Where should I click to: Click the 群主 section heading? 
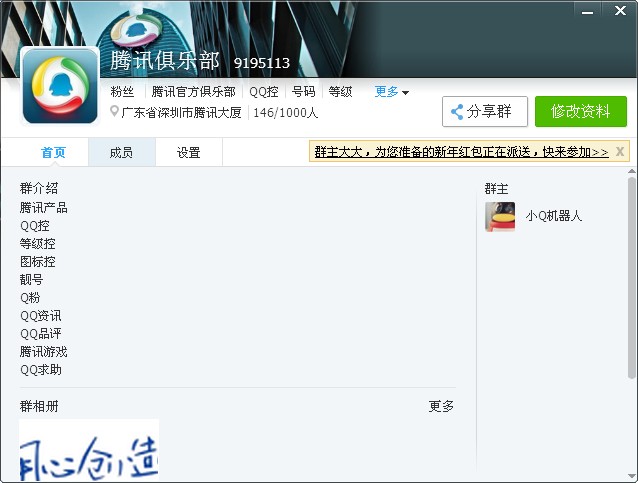pos(496,189)
